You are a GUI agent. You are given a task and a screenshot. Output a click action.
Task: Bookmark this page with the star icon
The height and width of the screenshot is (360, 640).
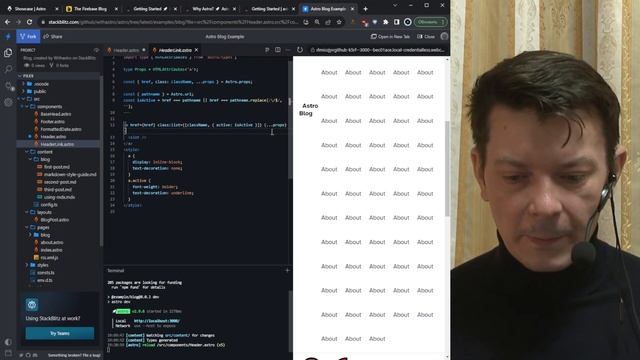click(339, 22)
